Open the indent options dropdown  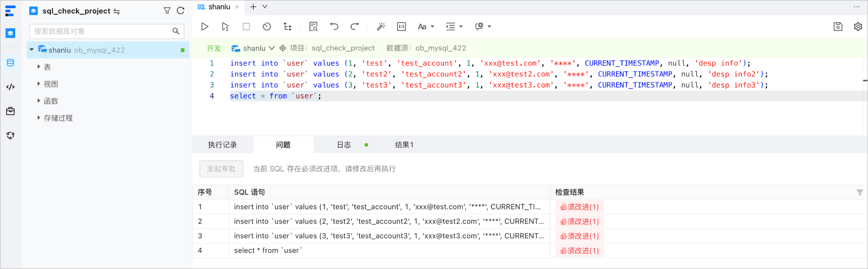click(454, 27)
